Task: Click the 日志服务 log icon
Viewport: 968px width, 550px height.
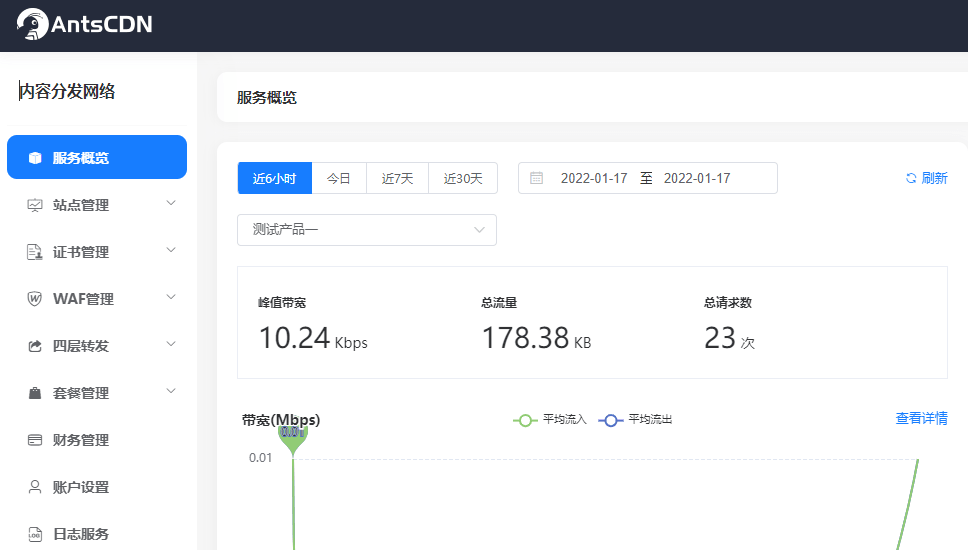Action: [35, 534]
